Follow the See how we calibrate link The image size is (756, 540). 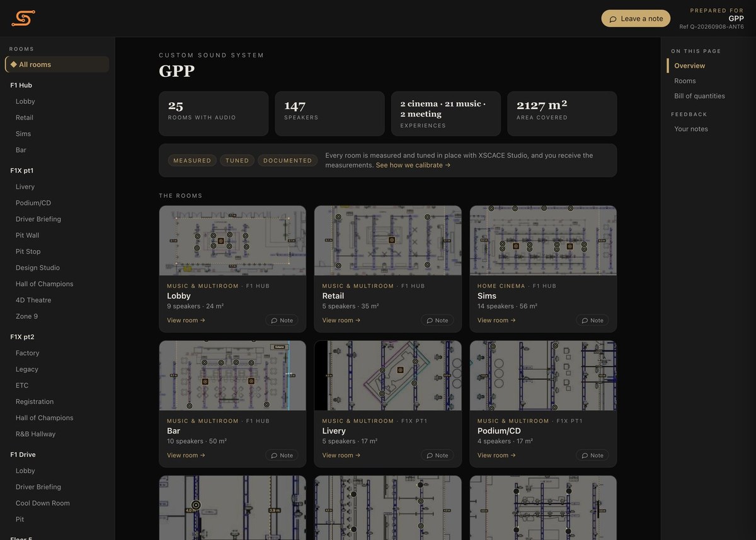(413, 165)
